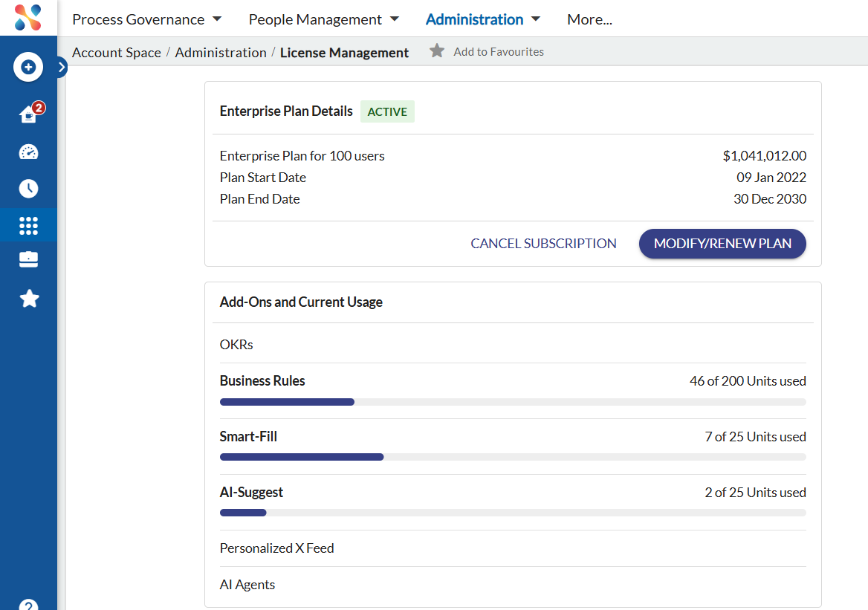
Task: Expand the sidebar with the chevron arrow
Action: (x=62, y=67)
